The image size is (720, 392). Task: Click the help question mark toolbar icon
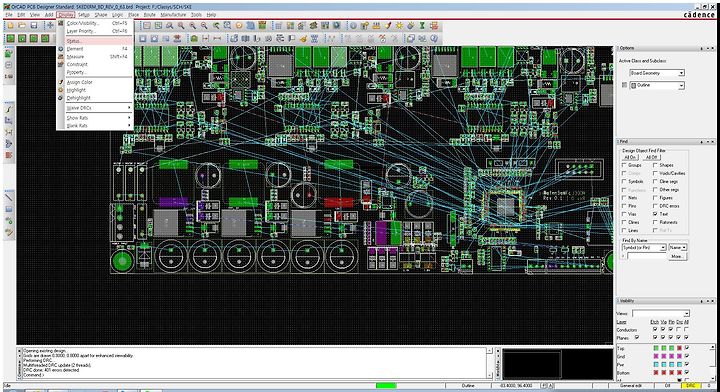pos(434,39)
